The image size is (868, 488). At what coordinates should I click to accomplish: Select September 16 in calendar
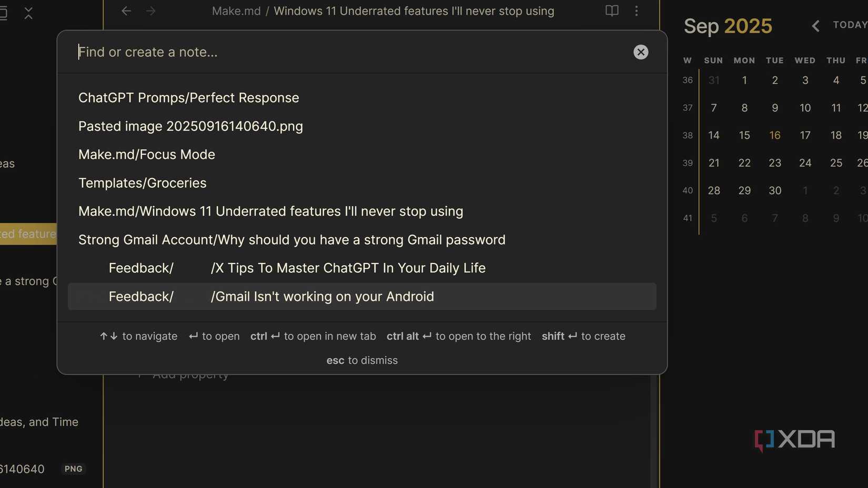(x=775, y=135)
